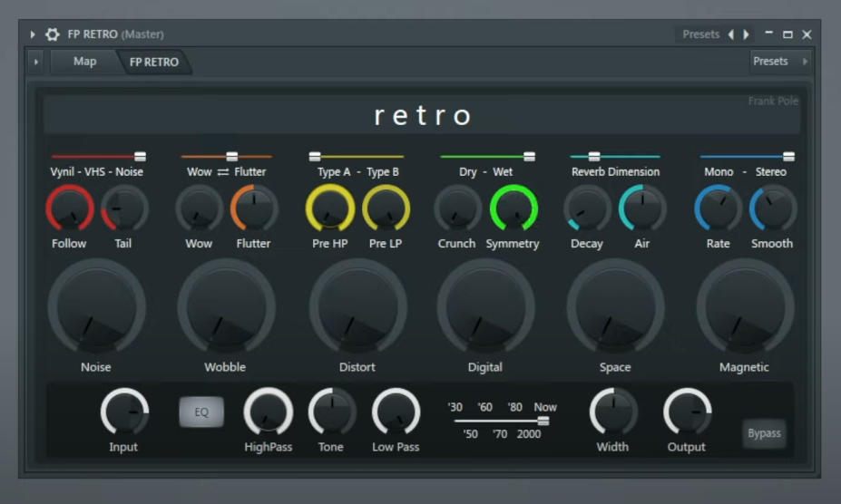Image resolution: width=841 pixels, height=504 pixels.
Task: Click the era slider handle near Now
Action: pos(543,421)
